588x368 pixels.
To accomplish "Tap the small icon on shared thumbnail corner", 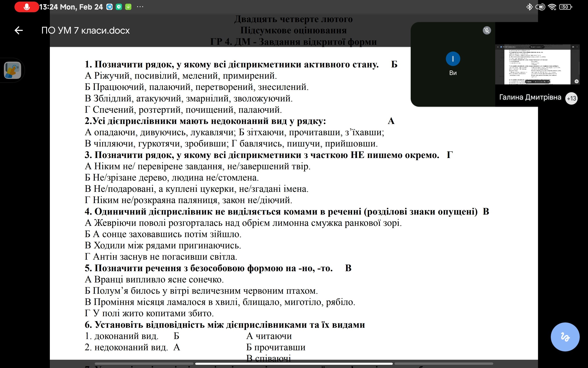I will tap(576, 81).
